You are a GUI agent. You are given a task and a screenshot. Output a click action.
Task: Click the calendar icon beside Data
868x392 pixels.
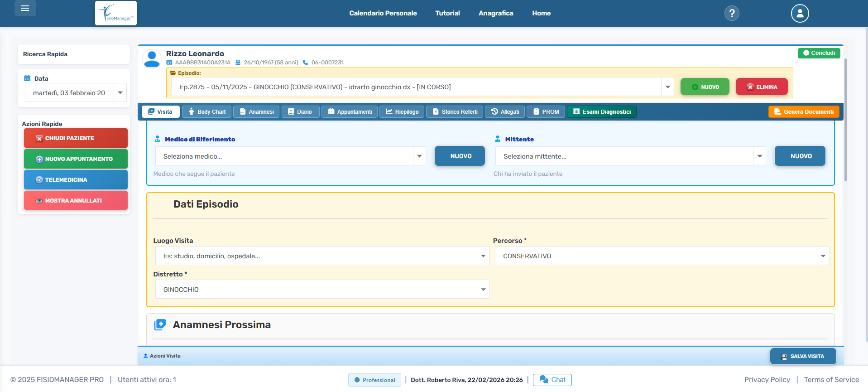point(27,78)
